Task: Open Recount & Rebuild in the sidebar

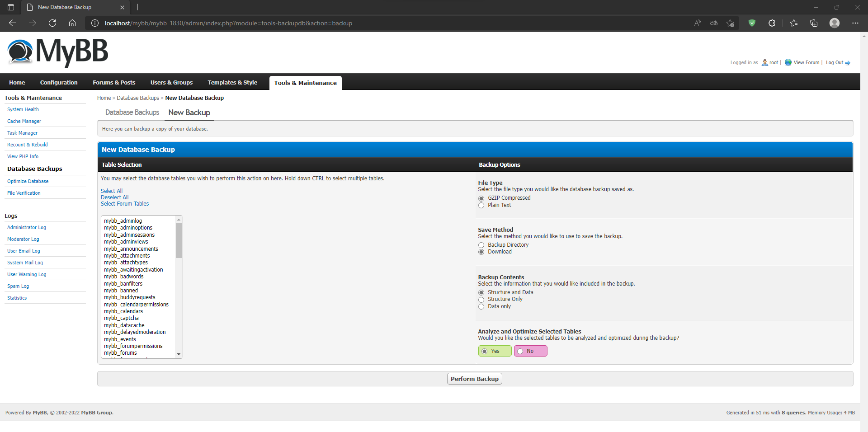Action: click(x=28, y=145)
